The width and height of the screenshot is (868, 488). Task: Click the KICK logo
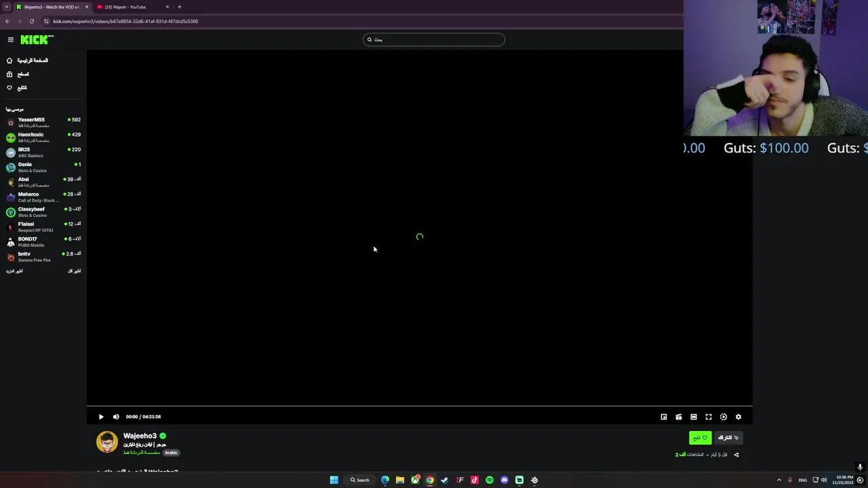(36, 40)
